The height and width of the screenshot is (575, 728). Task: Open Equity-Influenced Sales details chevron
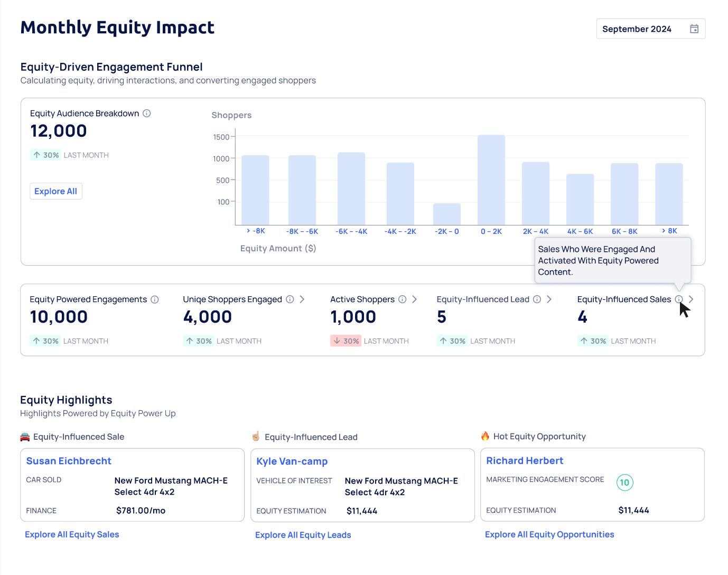[x=691, y=299]
